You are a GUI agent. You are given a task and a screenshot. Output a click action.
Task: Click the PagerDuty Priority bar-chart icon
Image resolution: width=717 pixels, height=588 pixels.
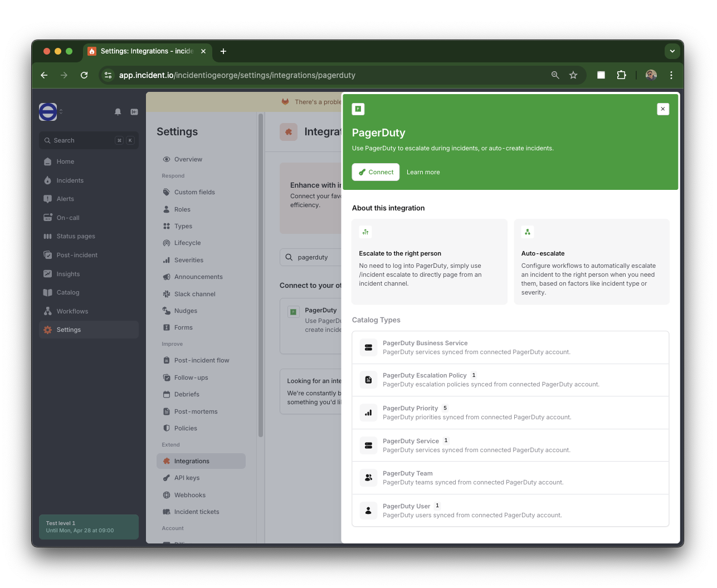[368, 413]
